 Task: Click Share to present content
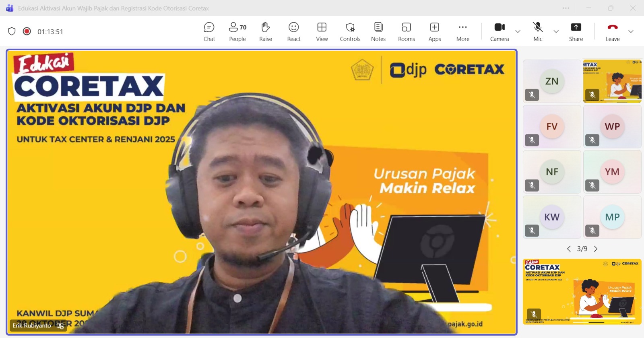(576, 32)
